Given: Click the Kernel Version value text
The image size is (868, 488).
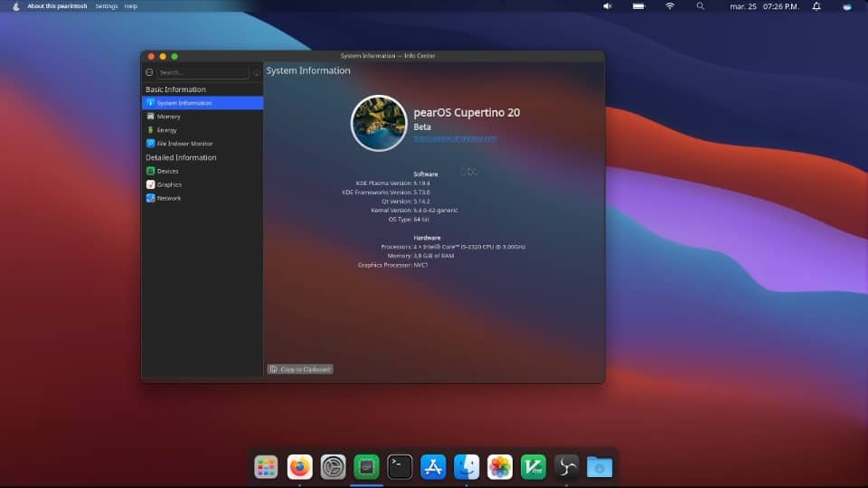Looking at the screenshot, I should pyautogui.click(x=436, y=211).
